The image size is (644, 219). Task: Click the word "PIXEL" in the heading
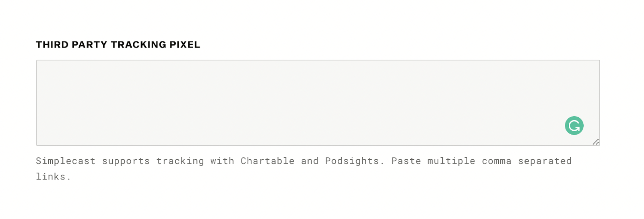[x=185, y=45]
